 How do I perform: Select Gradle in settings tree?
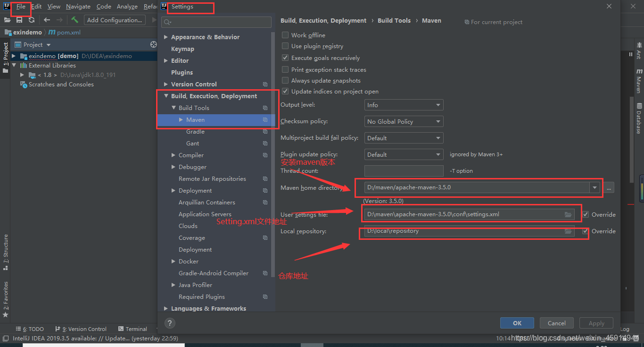click(195, 131)
